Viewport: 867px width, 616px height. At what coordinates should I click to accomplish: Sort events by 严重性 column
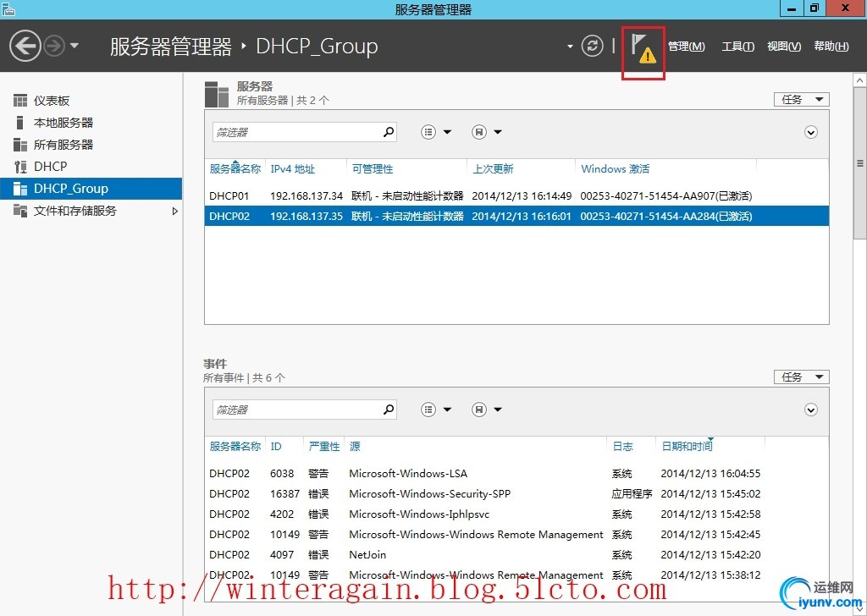324,447
